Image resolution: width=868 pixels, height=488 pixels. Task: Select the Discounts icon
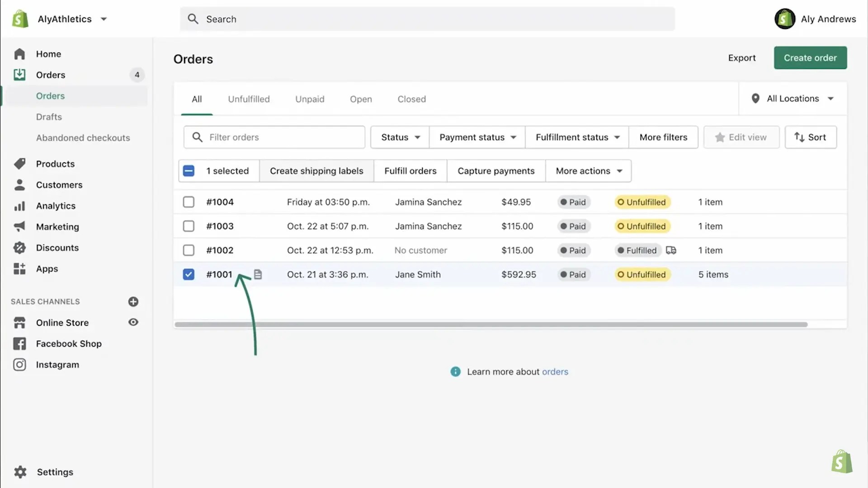click(x=19, y=248)
